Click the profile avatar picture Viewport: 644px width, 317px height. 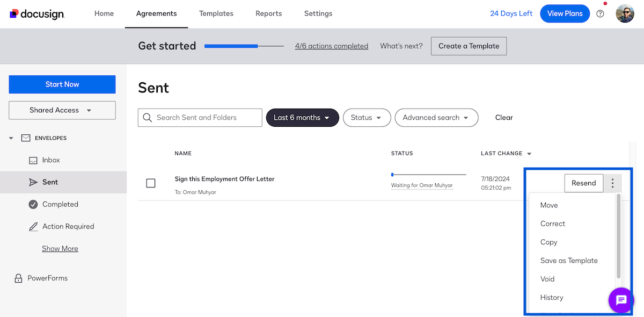[x=625, y=13]
